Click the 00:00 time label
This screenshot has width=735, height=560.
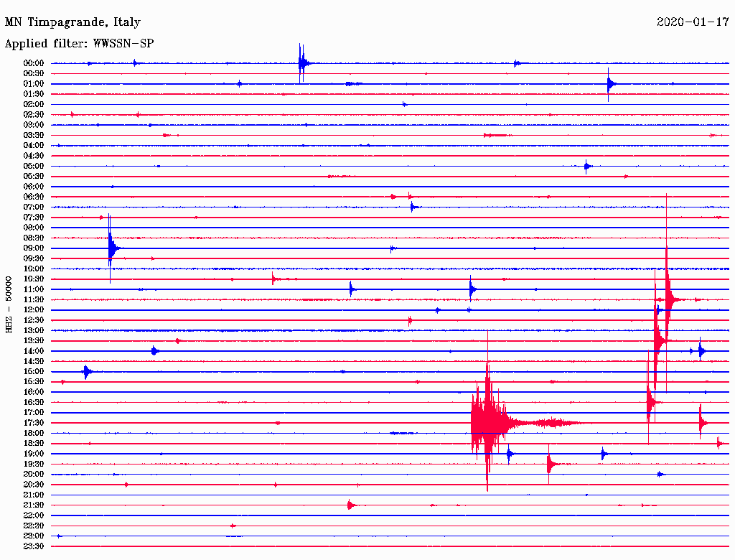[34, 63]
